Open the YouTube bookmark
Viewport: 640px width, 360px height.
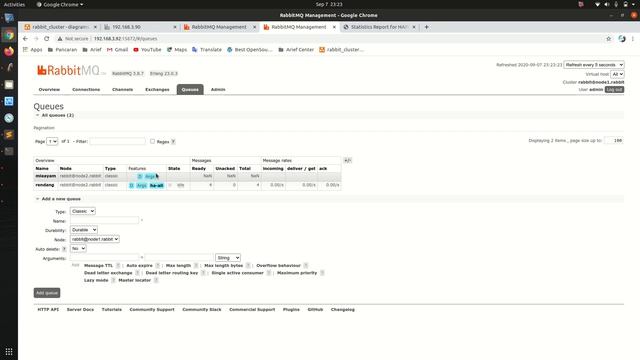tap(147, 49)
